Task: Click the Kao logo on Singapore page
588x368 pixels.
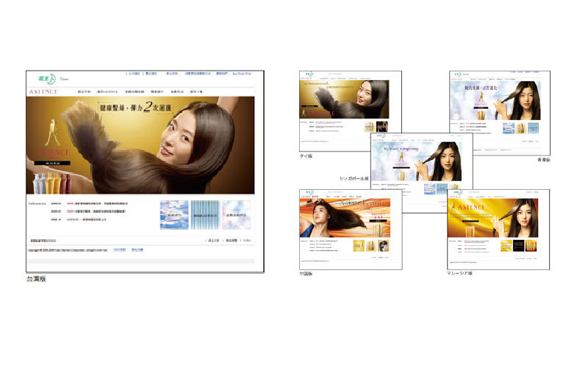Action: 380,135
